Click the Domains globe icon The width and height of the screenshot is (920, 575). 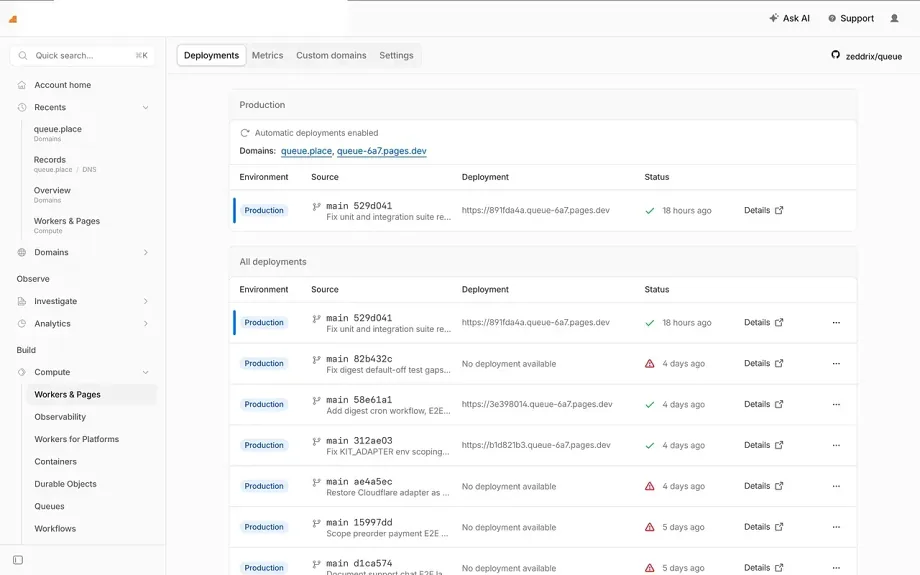pos(22,252)
